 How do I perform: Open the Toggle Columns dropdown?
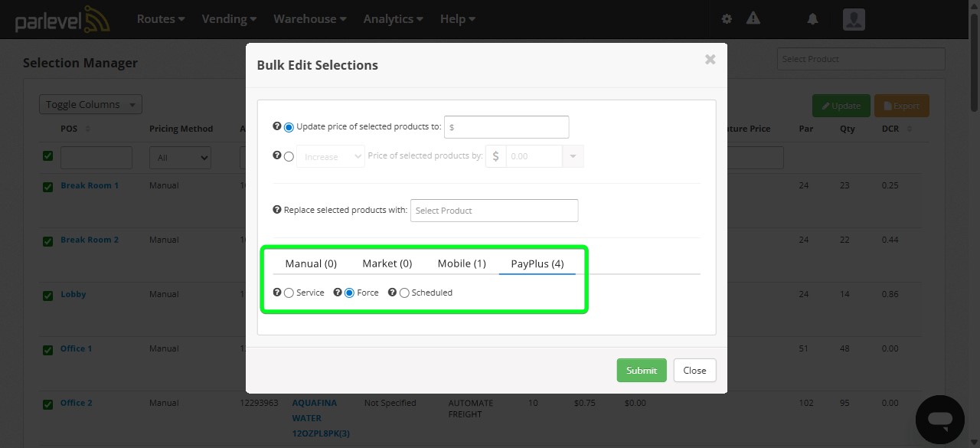coord(90,103)
